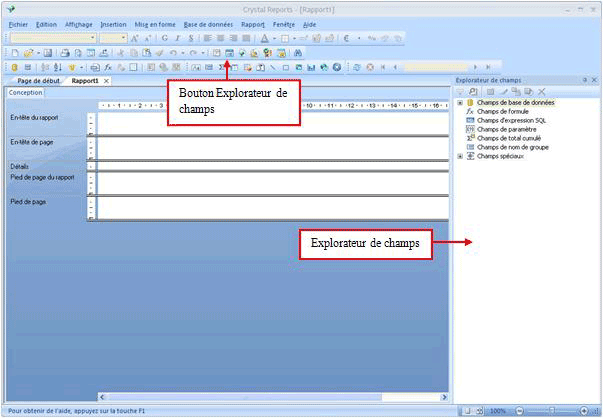Viewport: 603px width, 418px height.
Task: Open the font name dropdown
Action: [x=93, y=38]
